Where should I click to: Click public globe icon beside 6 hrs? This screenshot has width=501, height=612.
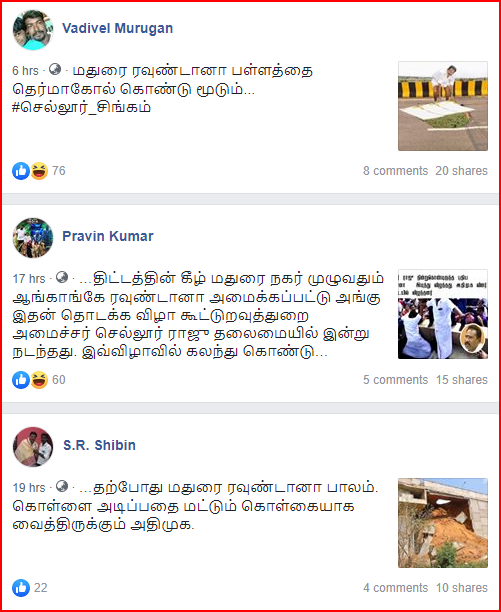(x=55, y=69)
